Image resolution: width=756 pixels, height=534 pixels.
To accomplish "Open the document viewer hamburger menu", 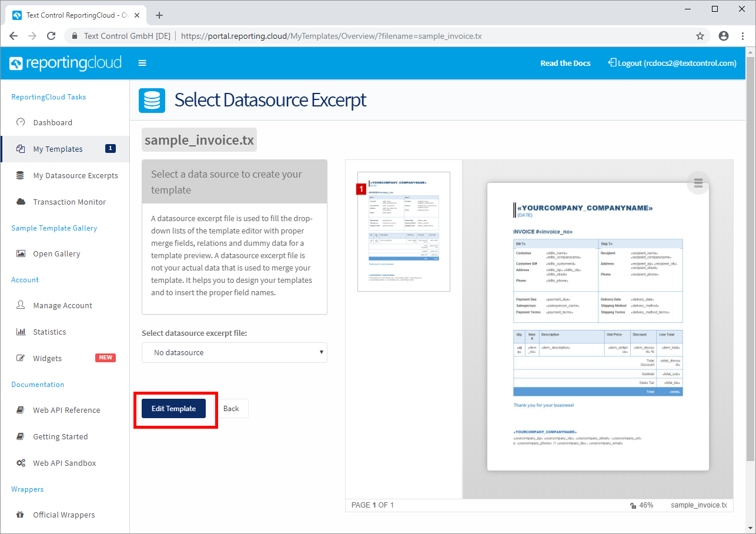I will [698, 183].
